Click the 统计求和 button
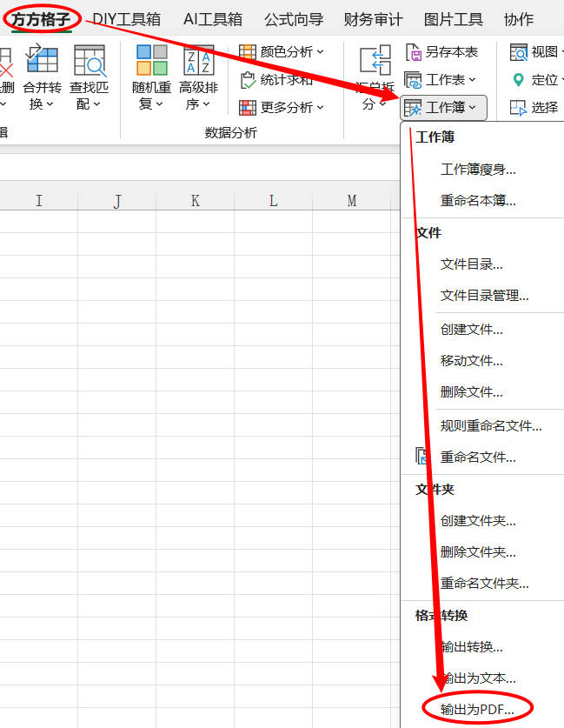564x728 pixels. (276, 80)
